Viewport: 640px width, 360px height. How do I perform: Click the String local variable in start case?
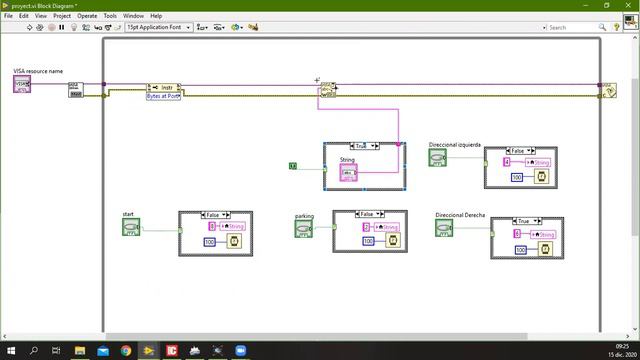pyautogui.click(x=232, y=227)
